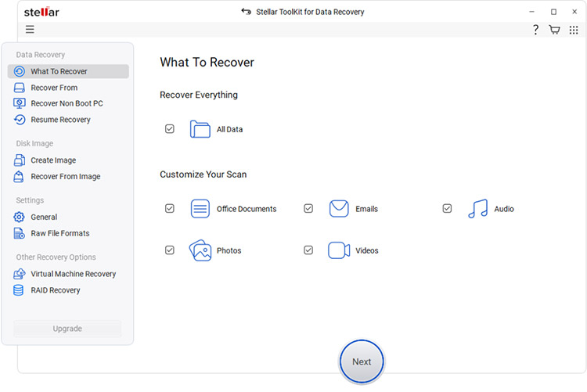Click the Videos label
Image resolution: width=587 pixels, height=392 pixels.
tap(367, 250)
